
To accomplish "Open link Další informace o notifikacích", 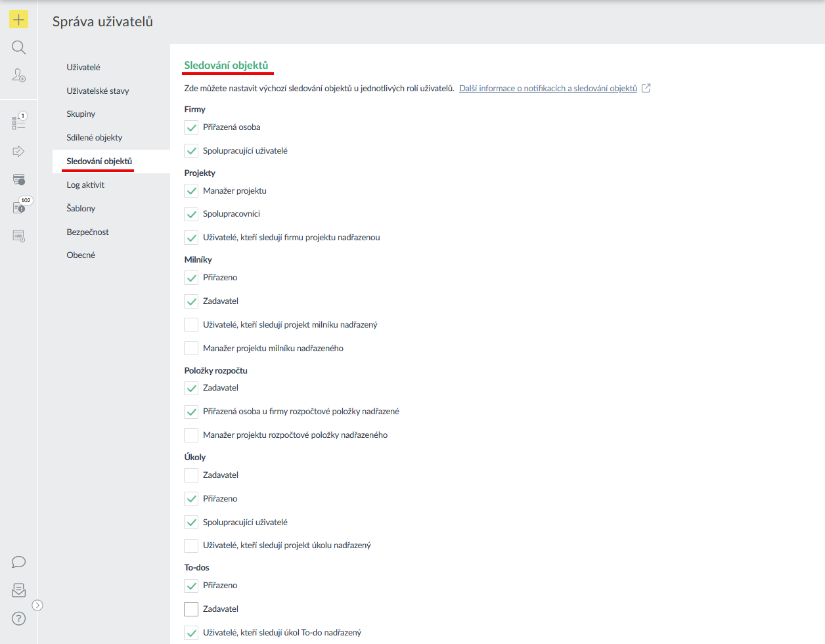I will 548,89.
